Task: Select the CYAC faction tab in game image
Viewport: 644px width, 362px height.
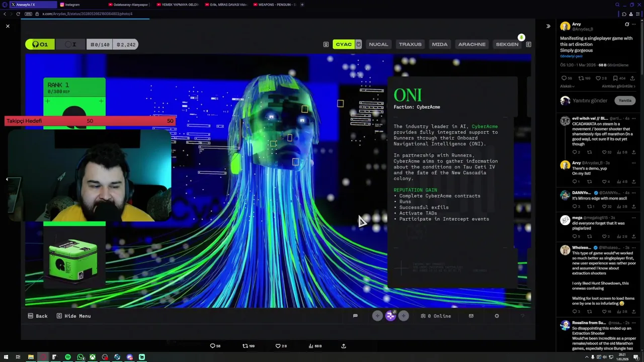Action: coord(344,44)
